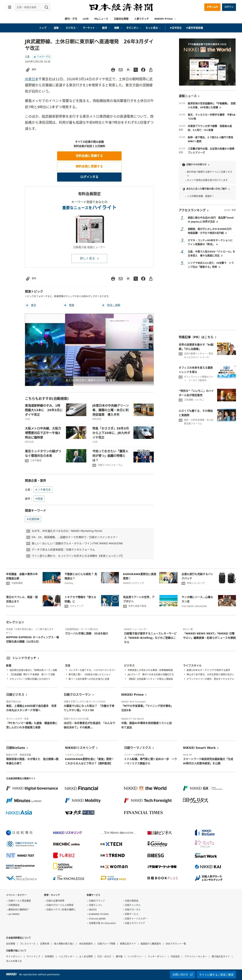Image resolution: width=242 pixels, height=980 pixels.
Task: Share on note via top n icon
Action: tap(128, 70)
